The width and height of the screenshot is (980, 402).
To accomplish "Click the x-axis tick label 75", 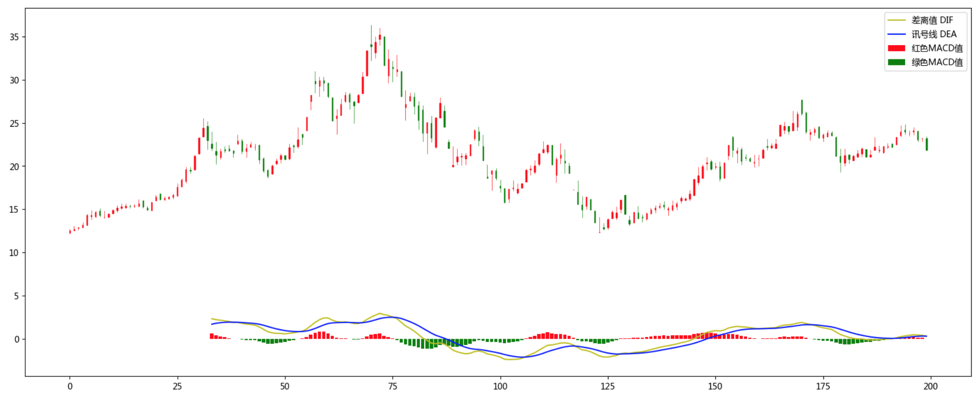I will coord(392,387).
